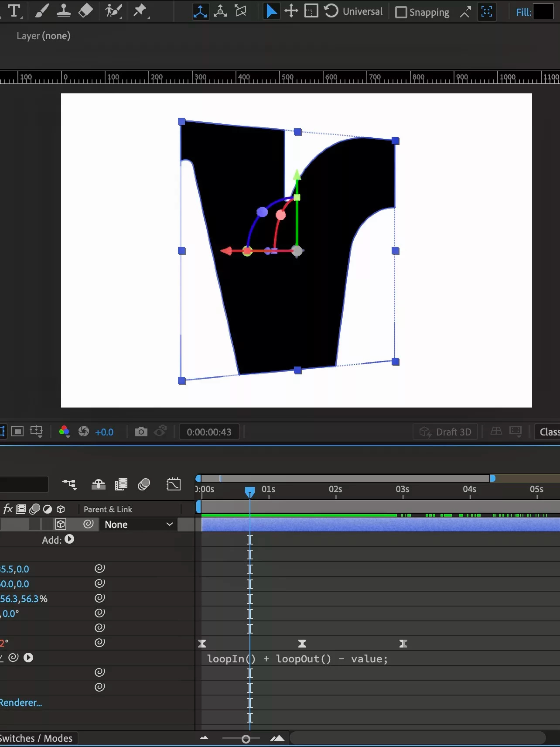
Task: Open Region of Interest grid options
Action: [36, 432]
